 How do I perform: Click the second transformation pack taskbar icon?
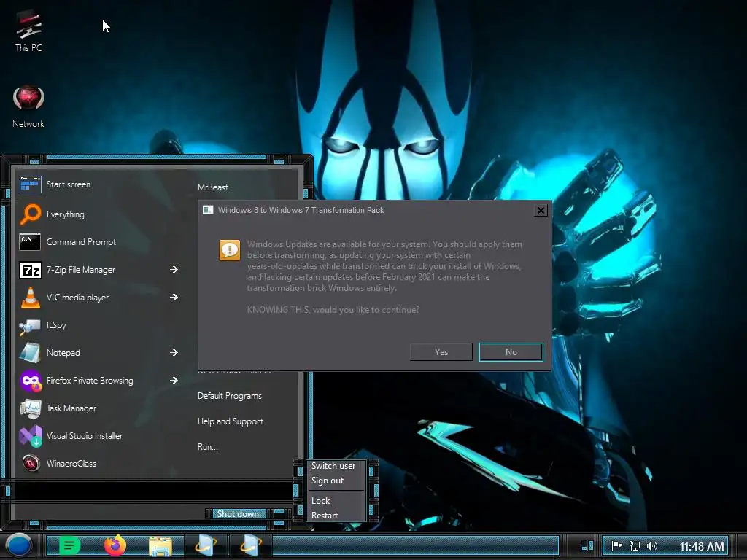(x=251, y=545)
